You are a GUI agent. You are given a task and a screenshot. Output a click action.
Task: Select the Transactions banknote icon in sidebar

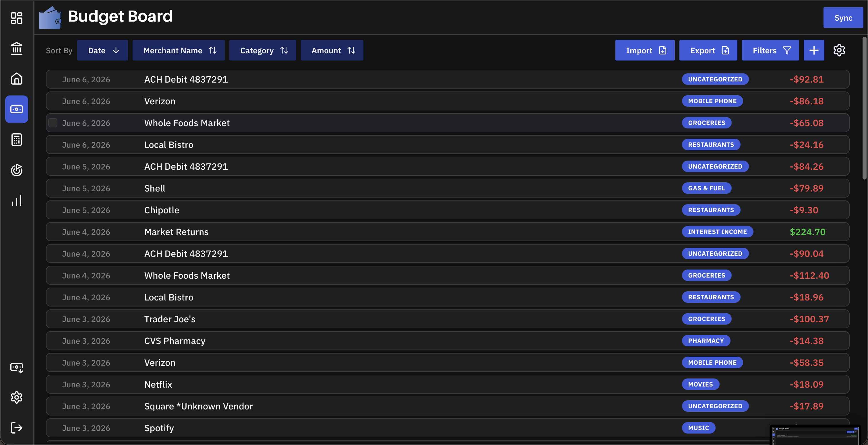tap(17, 109)
